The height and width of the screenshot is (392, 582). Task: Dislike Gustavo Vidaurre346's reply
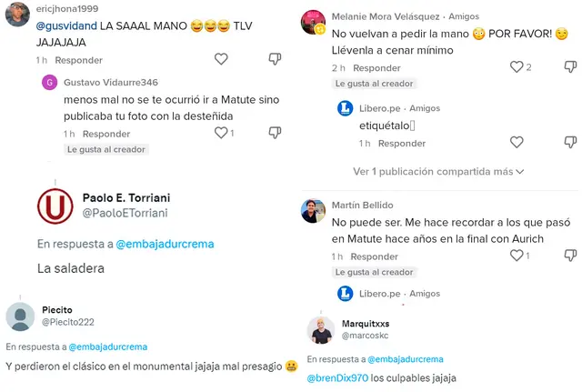click(x=276, y=133)
